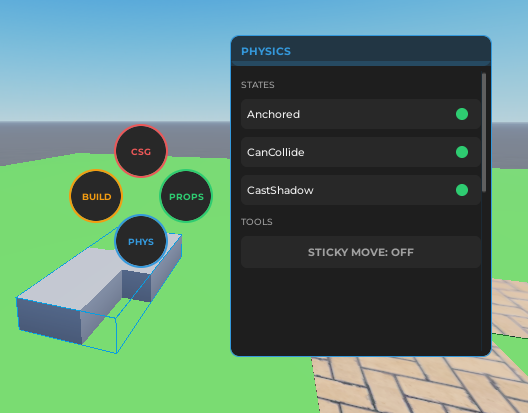
Task: Open the BUILD radial menu button
Action: pos(96,196)
